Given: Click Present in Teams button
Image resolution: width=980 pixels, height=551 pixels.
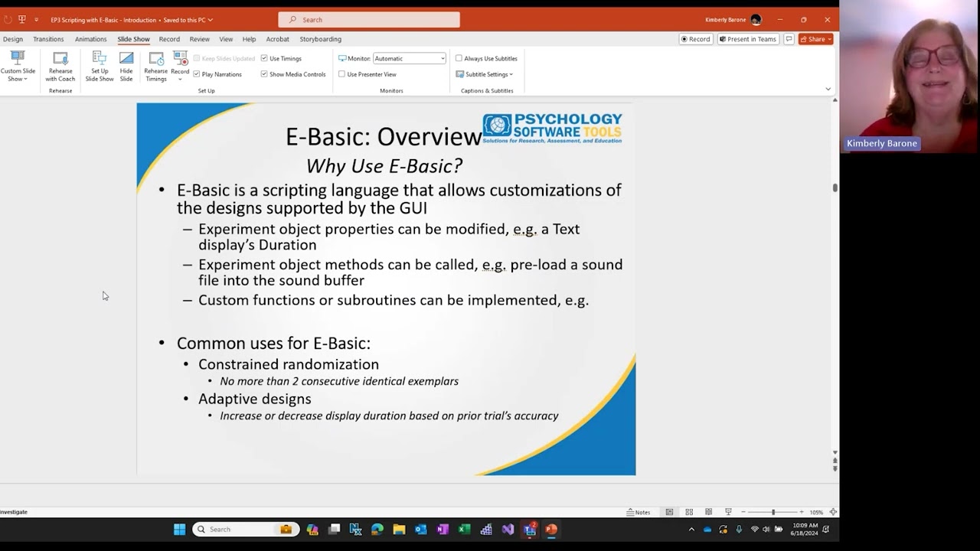Looking at the screenshot, I should coord(747,39).
